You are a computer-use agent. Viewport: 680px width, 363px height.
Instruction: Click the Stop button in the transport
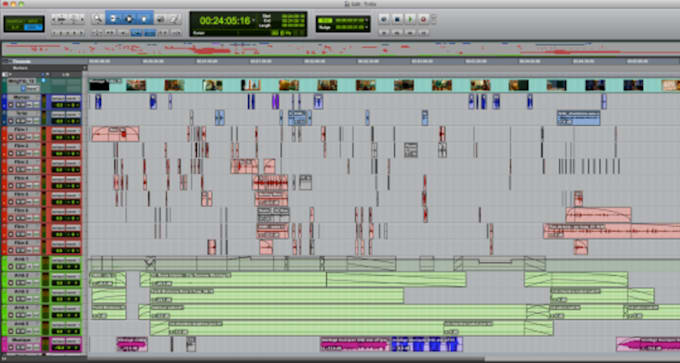[x=397, y=19]
